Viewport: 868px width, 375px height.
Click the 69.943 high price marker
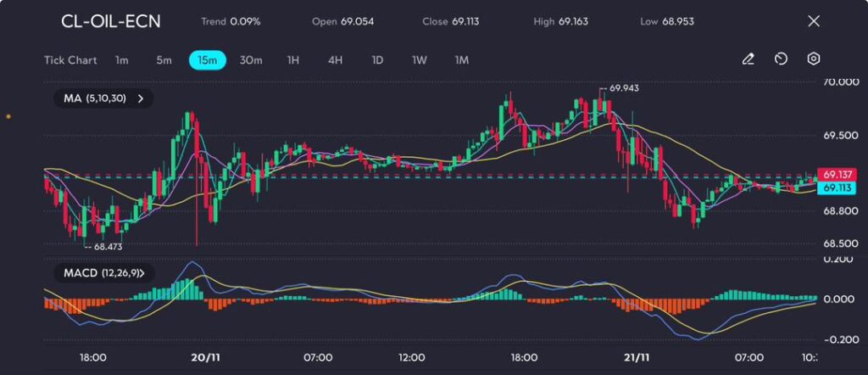(623, 88)
